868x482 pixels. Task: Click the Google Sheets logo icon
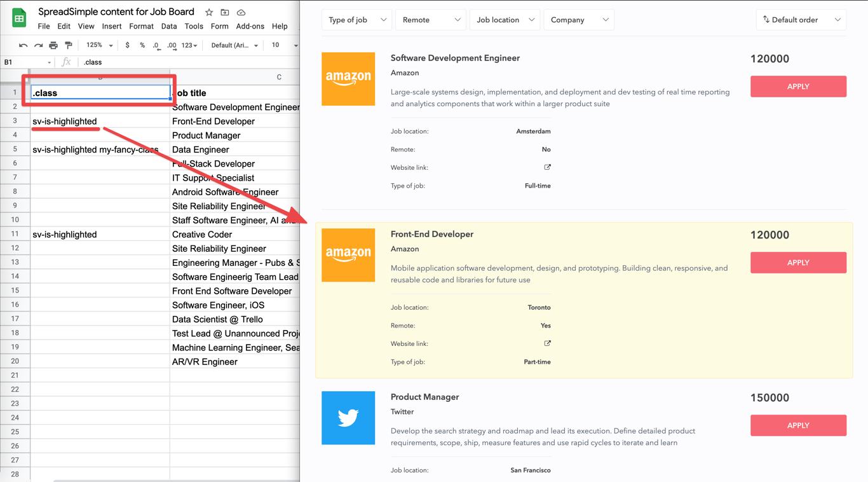pyautogui.click(x=19, y=18)
